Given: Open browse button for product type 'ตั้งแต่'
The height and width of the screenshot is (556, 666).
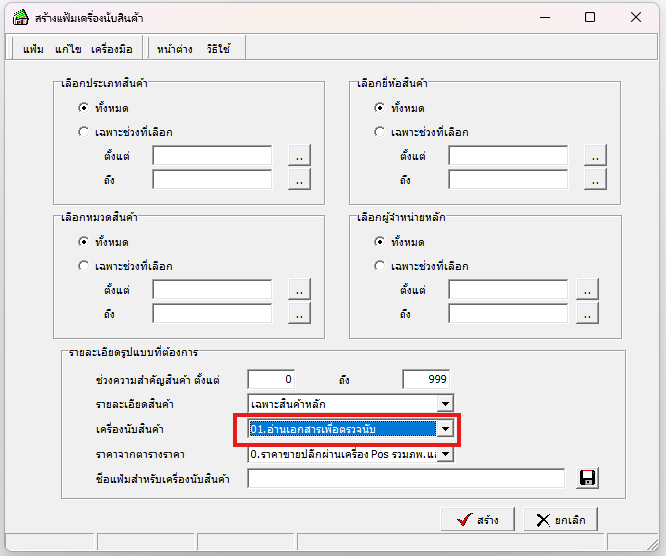Looking at the screenshot, I should (299, 155).
